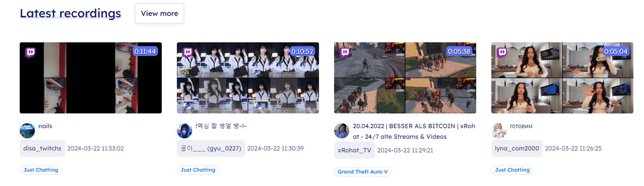This screenshot has width=644, height=186.
Task: Select the disa_twitchs channel tag
Action: click(42, 148)
